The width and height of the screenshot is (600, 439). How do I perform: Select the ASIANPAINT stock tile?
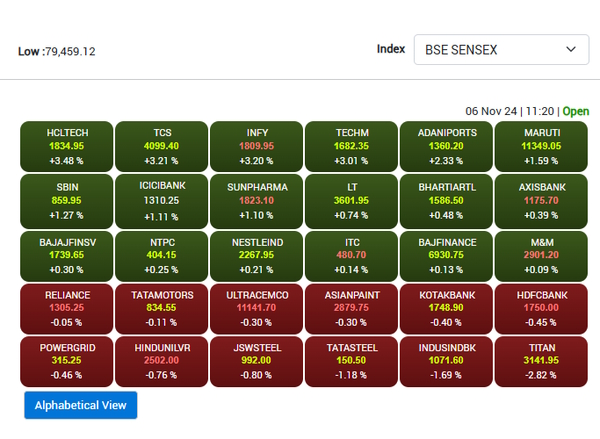pyautogui.click(x=351, y=309)
